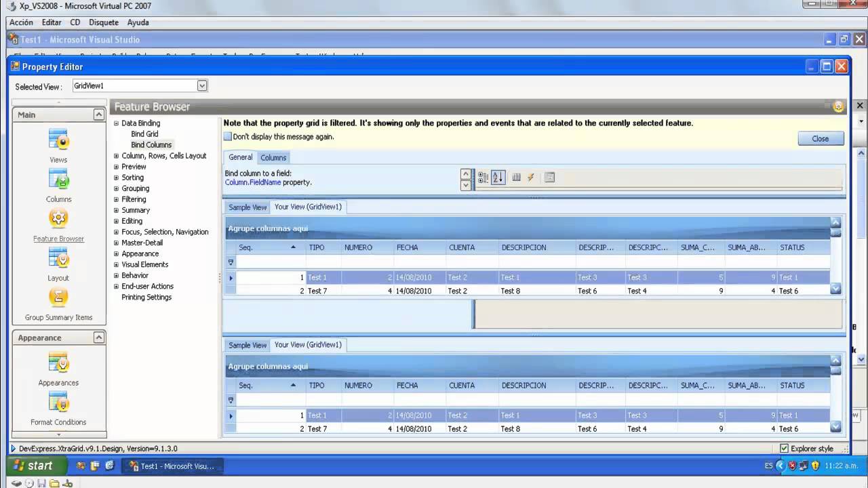Click the Virtual PC network icon

tap(67, 483)
